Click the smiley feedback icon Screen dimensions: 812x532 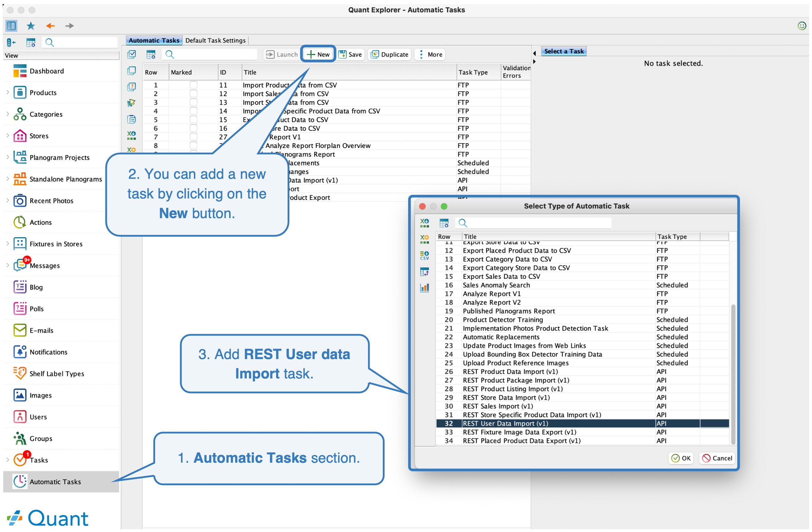point(802,26)
